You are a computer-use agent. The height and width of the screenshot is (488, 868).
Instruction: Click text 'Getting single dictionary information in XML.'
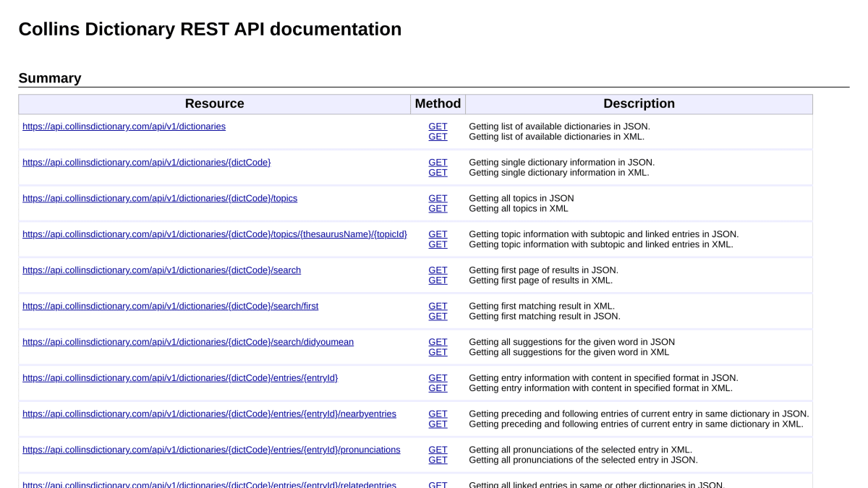point(559,173)
